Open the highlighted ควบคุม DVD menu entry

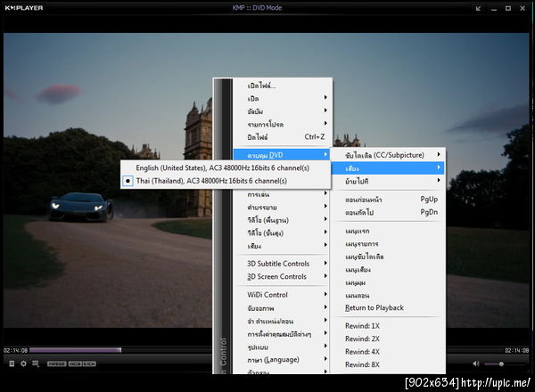[281, 155]
